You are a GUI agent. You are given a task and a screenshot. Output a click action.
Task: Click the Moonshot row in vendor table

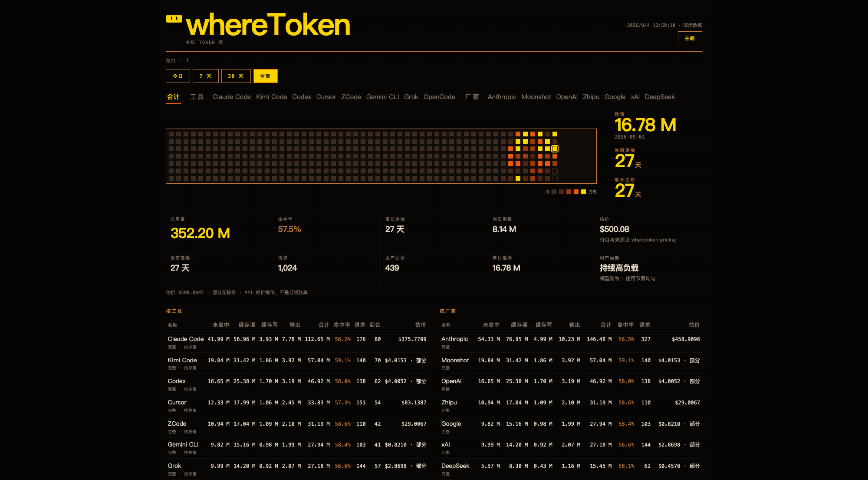[570, 364]
